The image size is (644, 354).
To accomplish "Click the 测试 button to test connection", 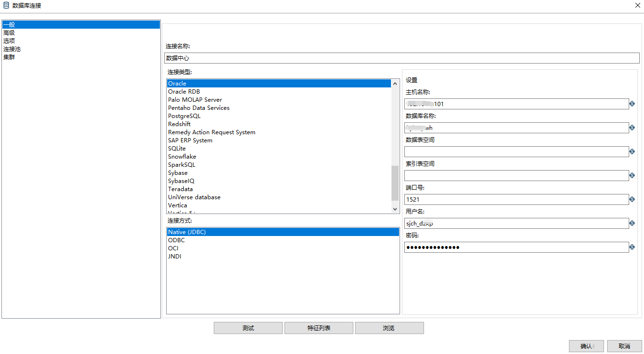I will (x=248, y=328).
